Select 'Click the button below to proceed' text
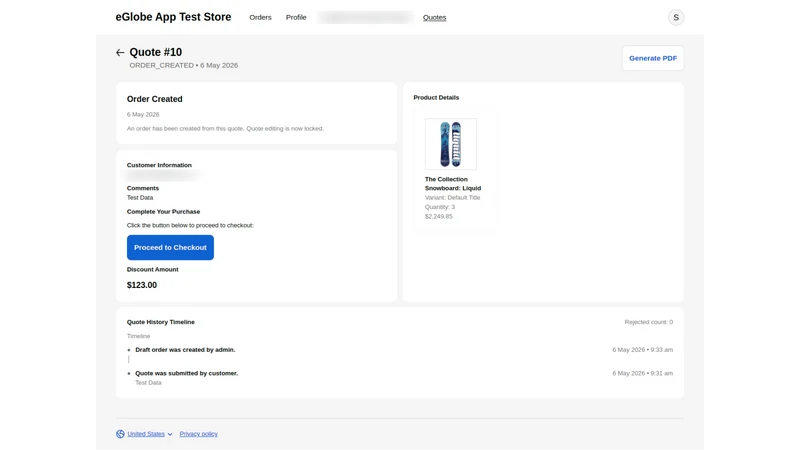The image size is (800, 450). pos(190,226)
